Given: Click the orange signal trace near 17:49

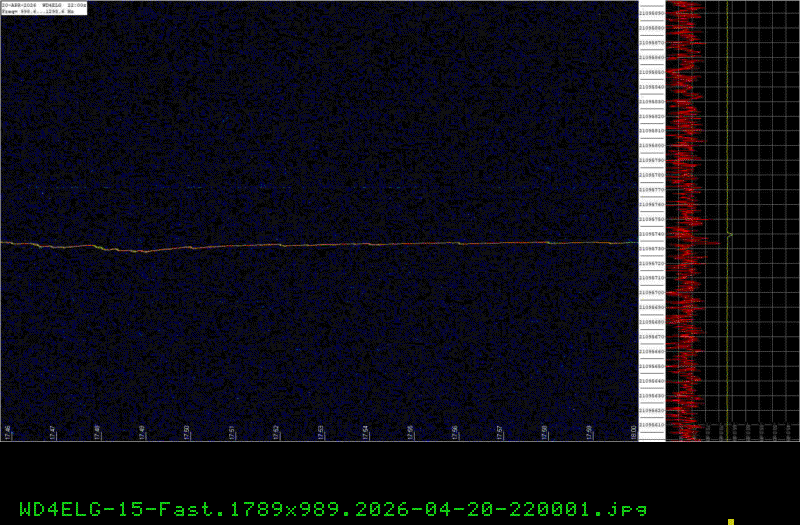Looking at the screenshot, I should coord(142,250).
